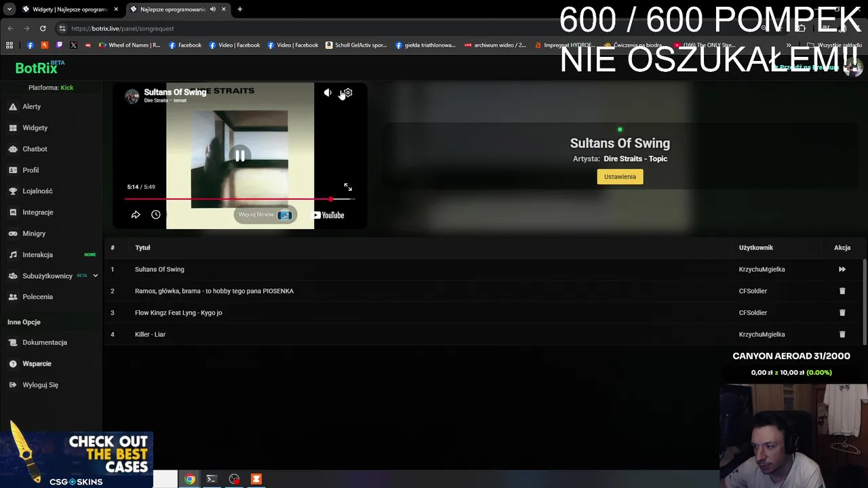
Task: Click the browser back arrow
Action: pos(10,28)
